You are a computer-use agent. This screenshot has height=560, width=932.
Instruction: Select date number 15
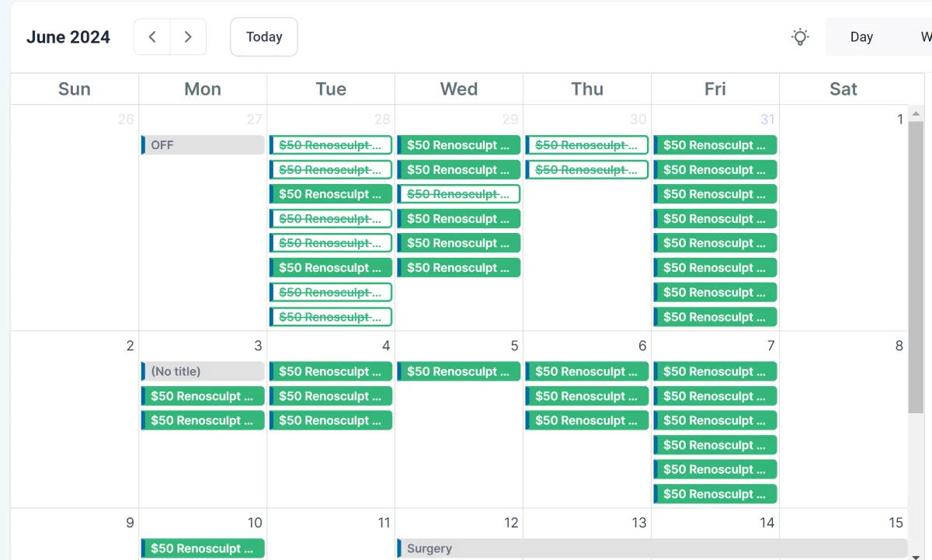click(896, 523)
